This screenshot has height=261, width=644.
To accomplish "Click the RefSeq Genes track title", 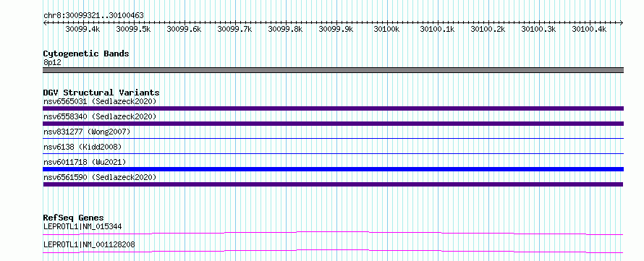I will point(74,218).
